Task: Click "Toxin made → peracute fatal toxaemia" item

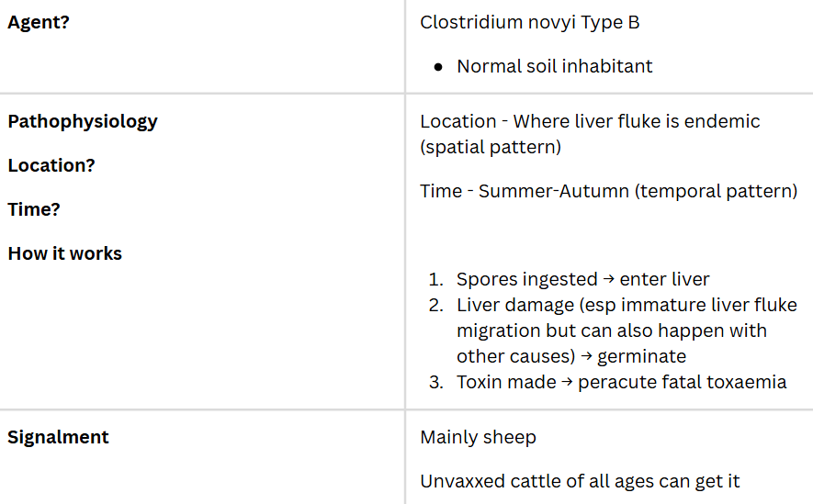Action: 621,382
